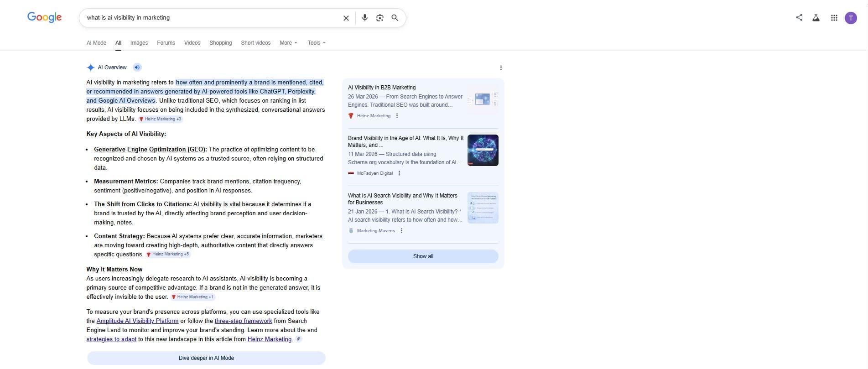Click the link icon after Heinz Marketing
The height and width of the screenshot is (369, 868).
pos(299,339)
